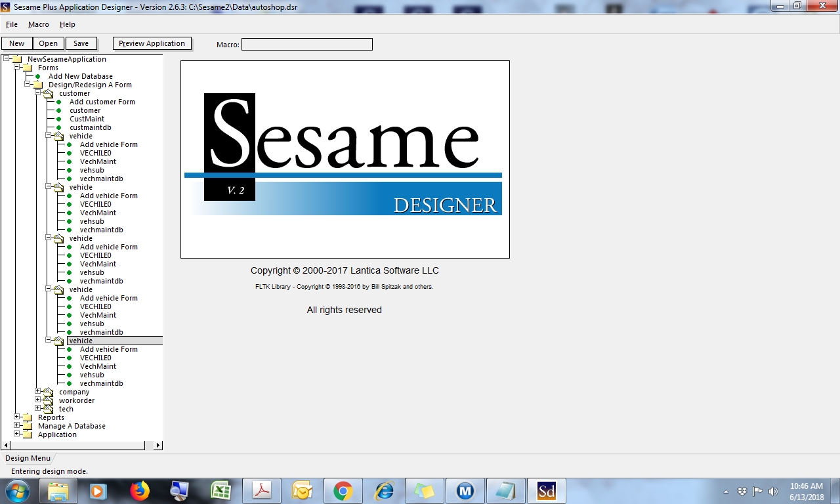Open the volume control in tray

click(x=773, y=492)
